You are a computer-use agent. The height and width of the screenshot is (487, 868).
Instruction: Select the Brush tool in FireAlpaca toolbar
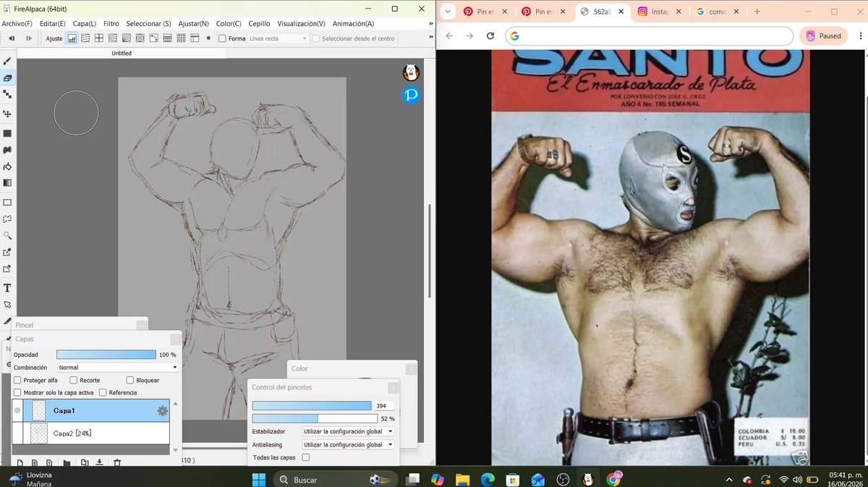pos(7,62)
